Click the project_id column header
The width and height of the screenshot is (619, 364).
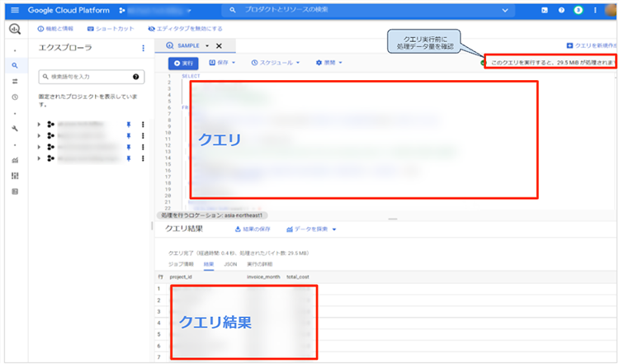181,277
